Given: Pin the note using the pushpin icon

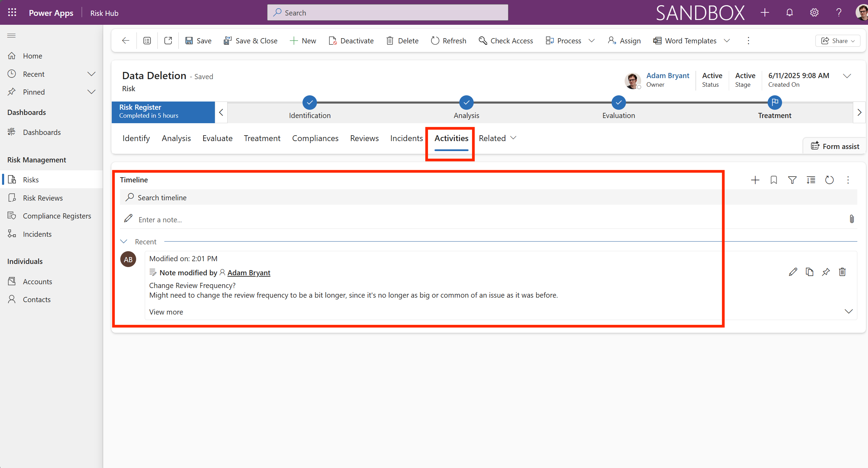Looking at the screenshot, I should tap(826, 272).
